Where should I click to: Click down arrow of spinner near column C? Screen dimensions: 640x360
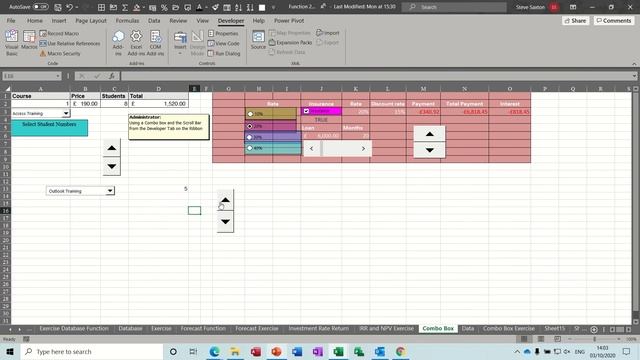111,167
